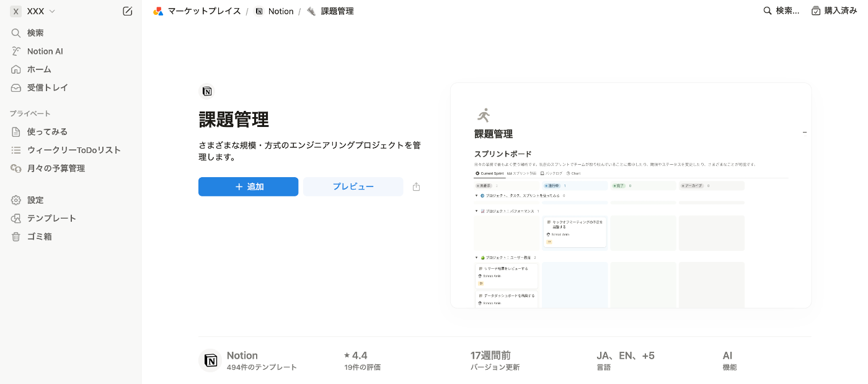This screenshot has width=868, height=384.
Task: Click the プライベート section header
Action: 30,113
